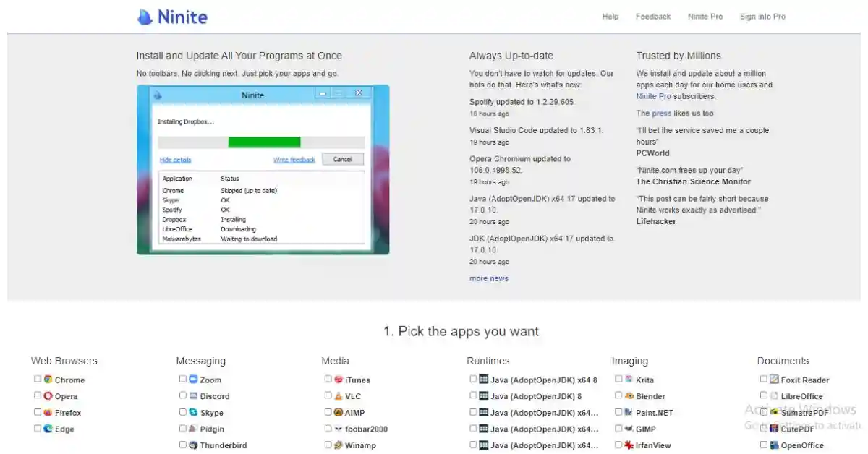Click the Pidgin label

212,429
